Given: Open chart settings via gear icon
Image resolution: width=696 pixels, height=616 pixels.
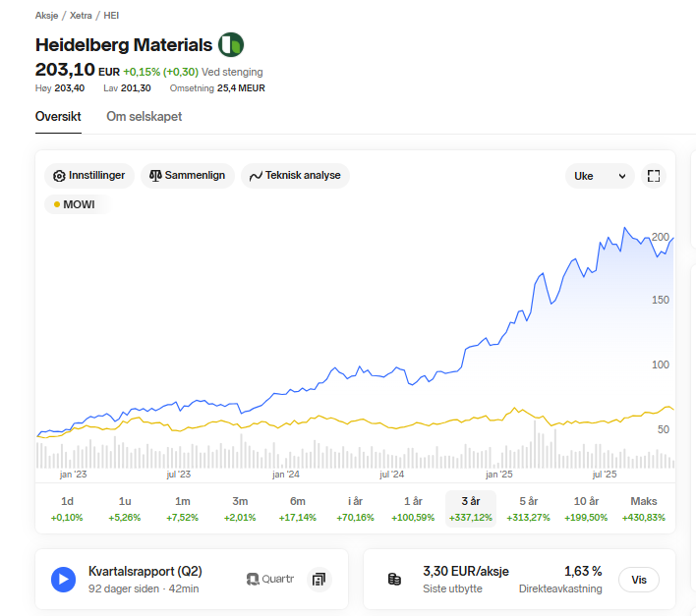Looking at the screenshot, I should (59, 176).
